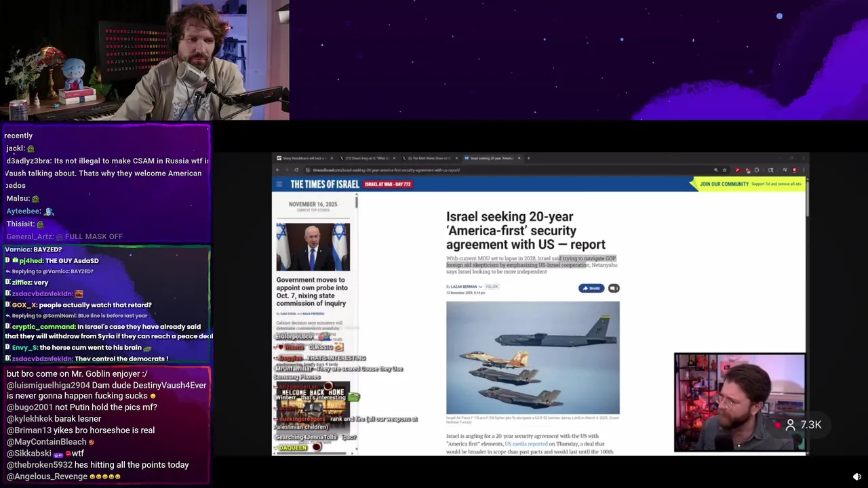Viewport: 868px width, 488px height.
Task: Open the article comments bubble icon
Action: click(614, 288)
